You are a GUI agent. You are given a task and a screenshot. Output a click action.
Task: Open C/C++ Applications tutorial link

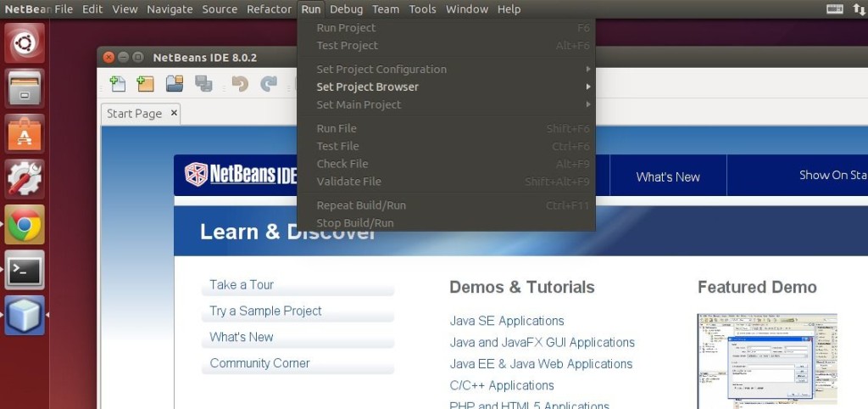point(502,386)
